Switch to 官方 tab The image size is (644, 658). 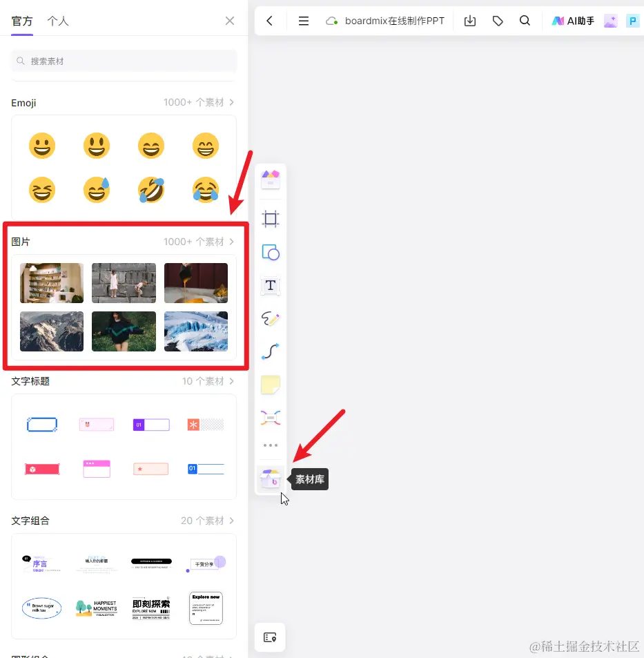(x=22, y=21)
